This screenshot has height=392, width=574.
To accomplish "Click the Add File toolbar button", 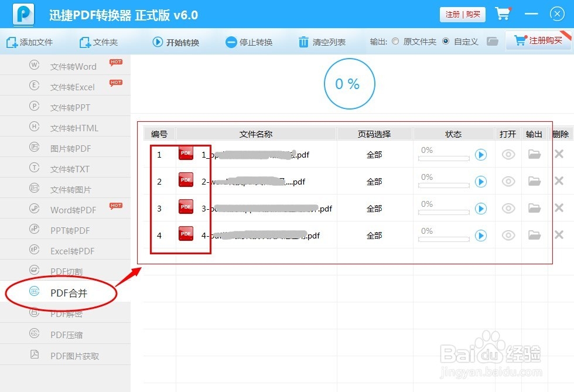I will coord(30,42).
